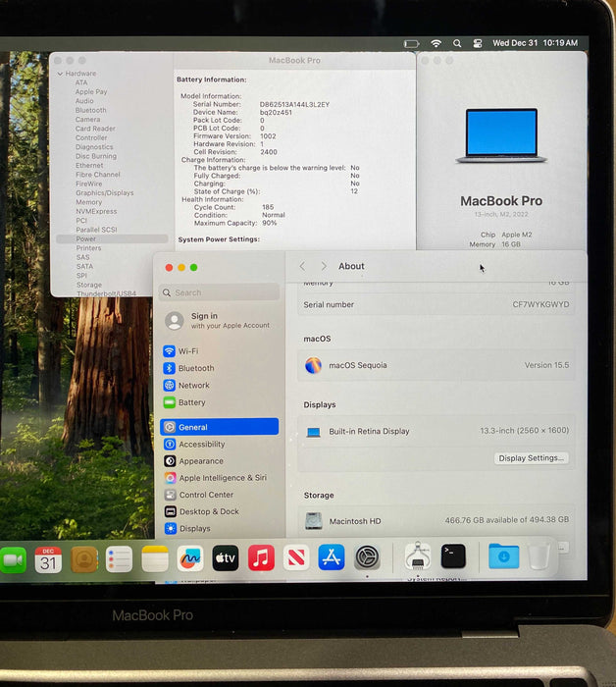Select Power in System Information sidebar
The width and height of the screenshot is (616, 687).
[x=112, y=238]
